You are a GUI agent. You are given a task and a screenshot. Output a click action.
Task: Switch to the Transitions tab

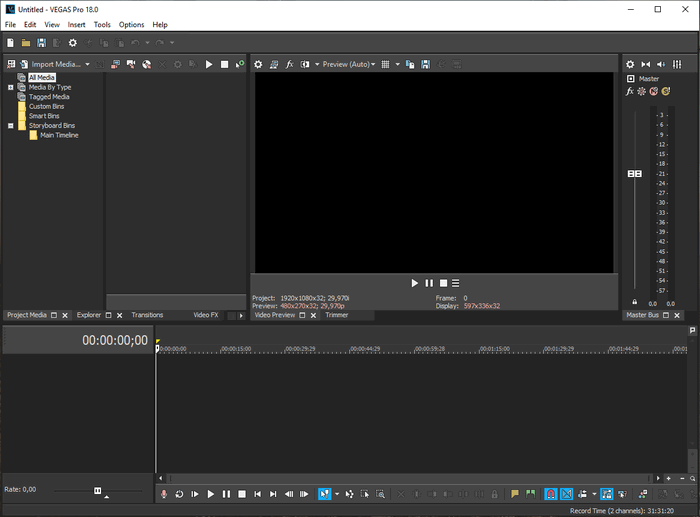[147, 315]
